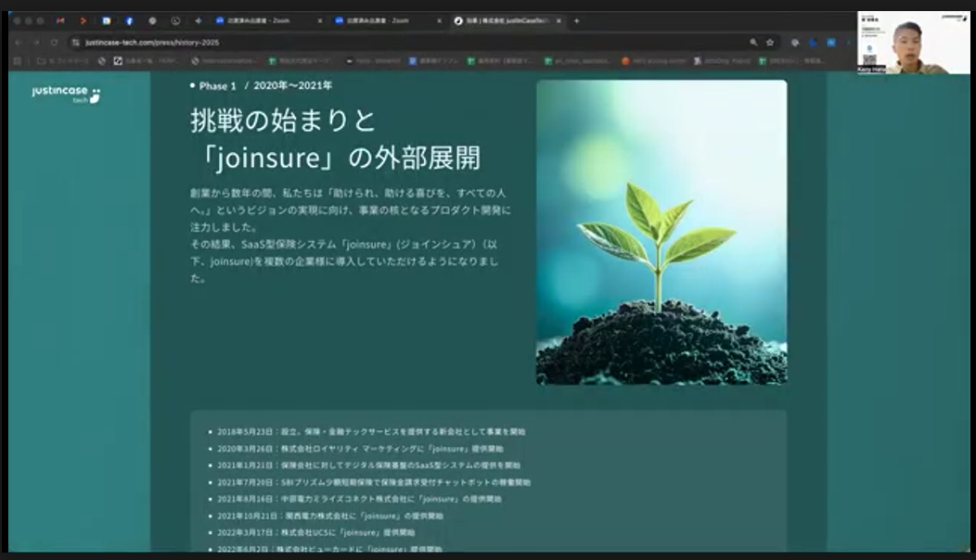Click the Phase 1 2020年〜2021年 label
The width and height of the screenshot is (976, 560).
pos(264,85)
